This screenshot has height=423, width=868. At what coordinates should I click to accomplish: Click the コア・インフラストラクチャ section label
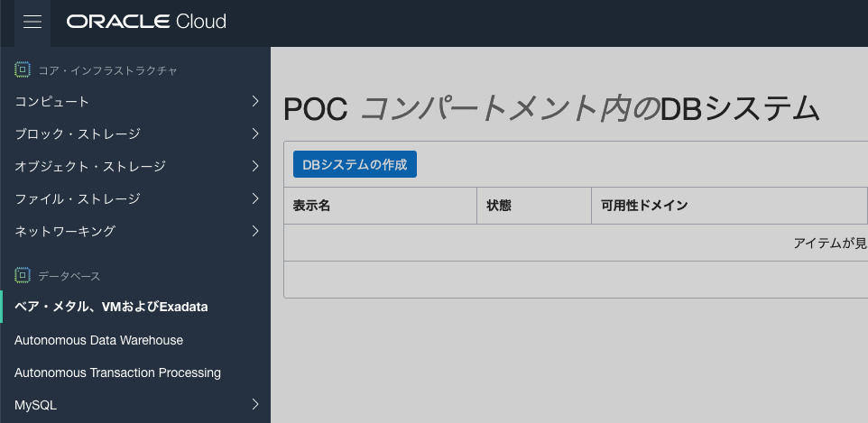pyautogui.click(x=108, y=70)
